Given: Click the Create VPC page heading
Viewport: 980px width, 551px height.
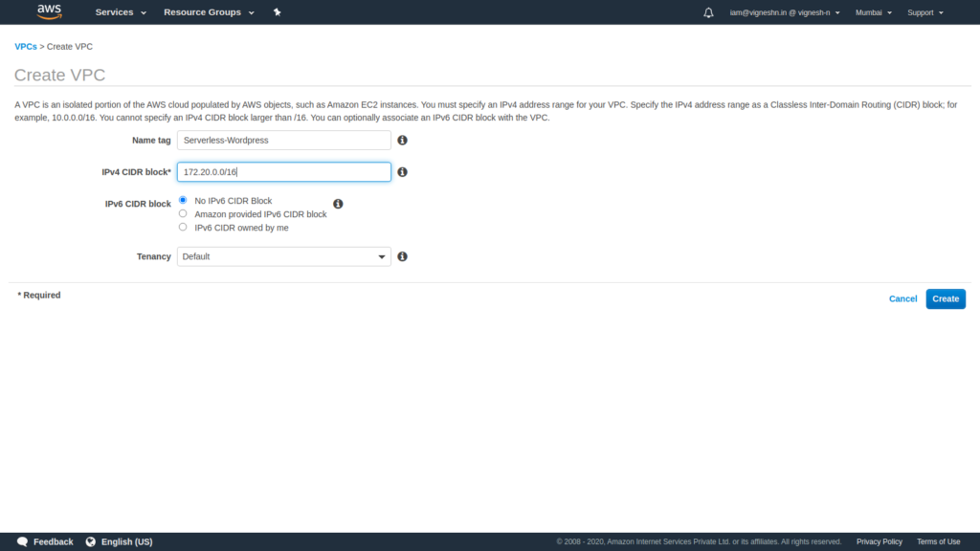Looking at the screenshot, I should [x=60, y=75].
